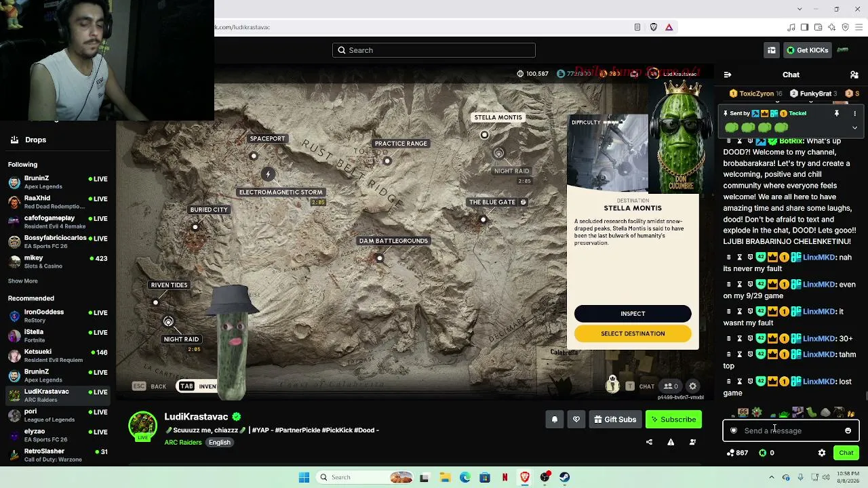
Task: Select the Dam Battlegrounds map marker
Action: pyautogui.click(x=380, y=258)
